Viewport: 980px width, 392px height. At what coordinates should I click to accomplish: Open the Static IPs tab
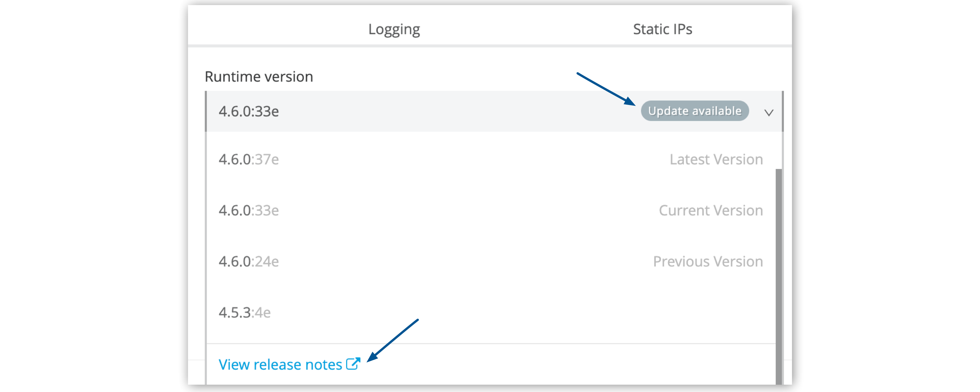point(662,29)
